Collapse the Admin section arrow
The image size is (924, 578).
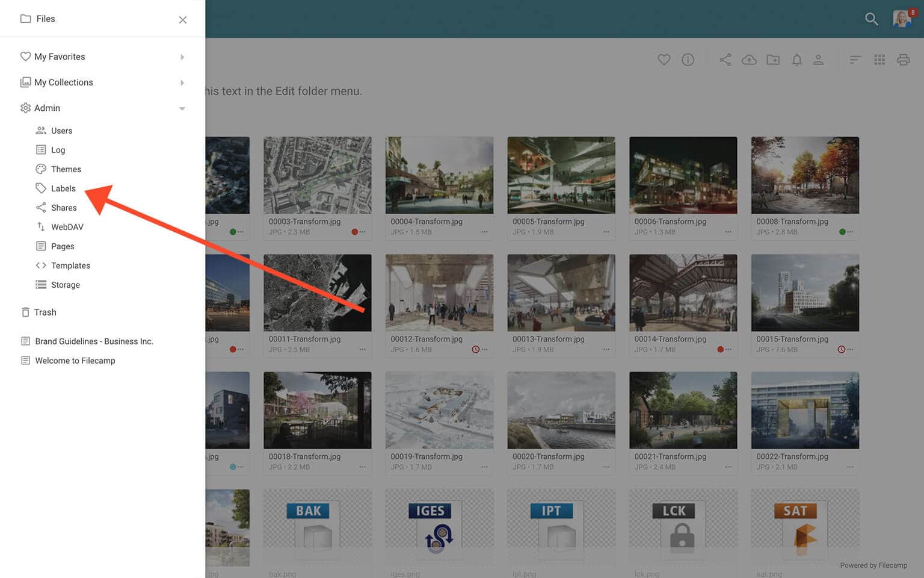[x=182, y=108]
